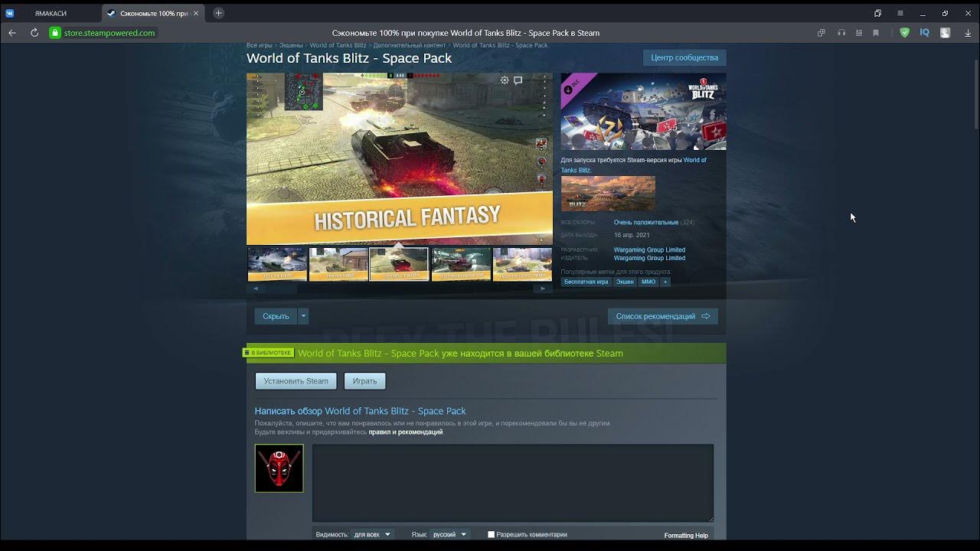Image resolution: width=980 pixels, height=551 pixels.
Task: Open Дополнительный контент breadcrumb
Action: 410,45
